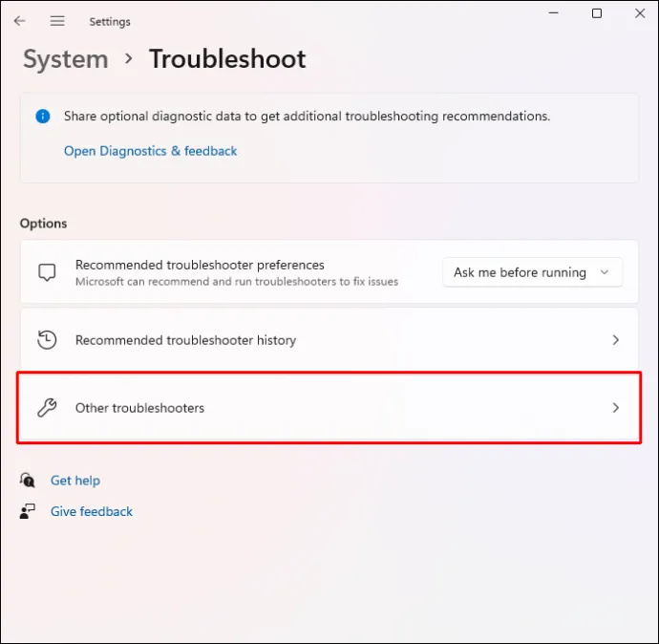Open Diagnostics & feedback link
Viewport: 659px width, 644px height.
coord(151,151)
